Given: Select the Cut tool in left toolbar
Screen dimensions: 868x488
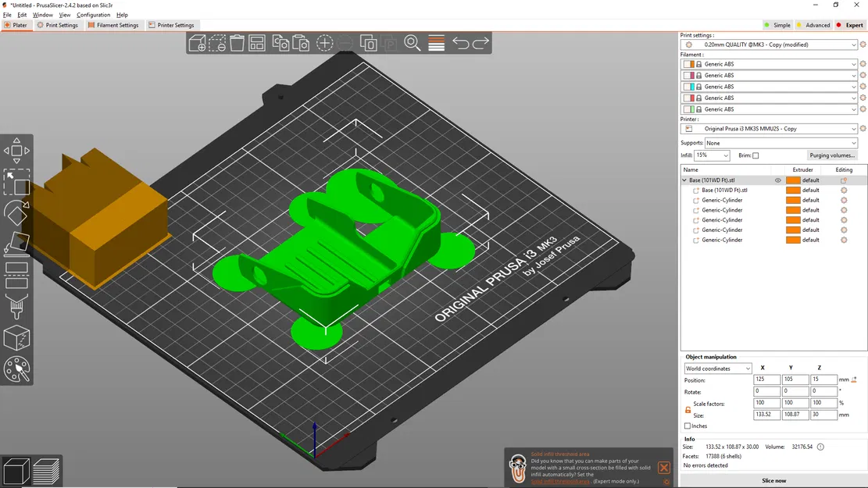Looking at the screenshot, I should pyautogui.click(x=16, y=275).
